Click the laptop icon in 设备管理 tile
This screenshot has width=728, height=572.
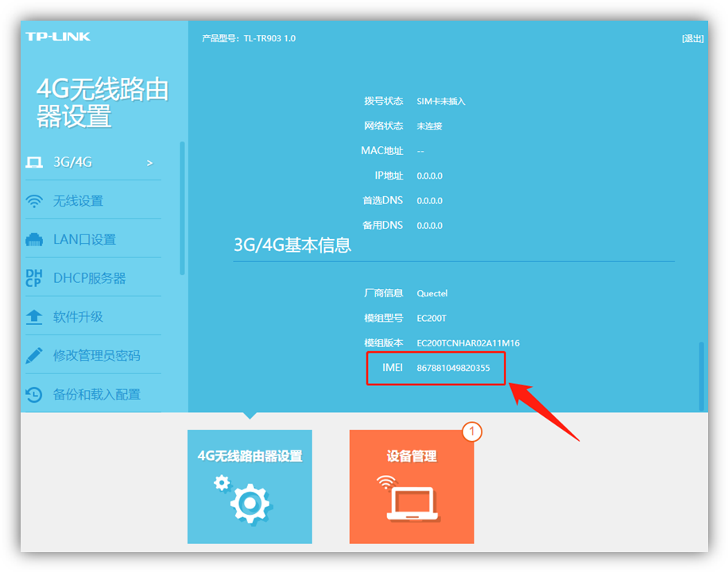pyautogui.click(x=408, y=498)
